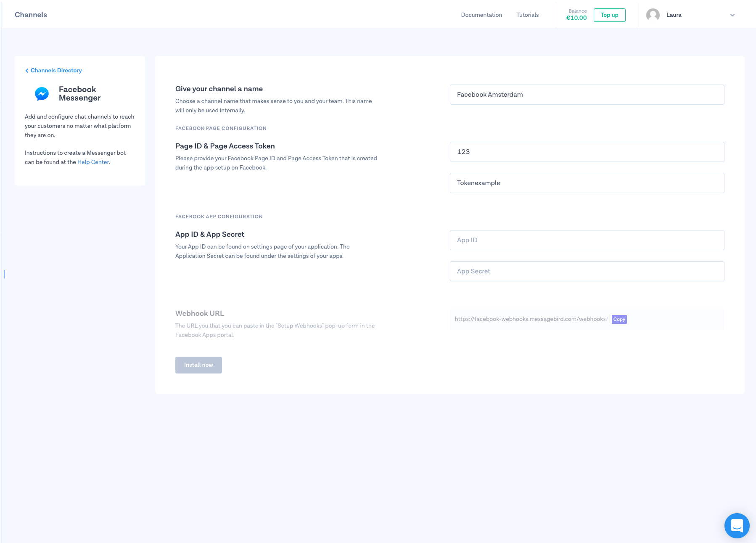
Task: Click the Install now button
Action: tap(198, 365)
